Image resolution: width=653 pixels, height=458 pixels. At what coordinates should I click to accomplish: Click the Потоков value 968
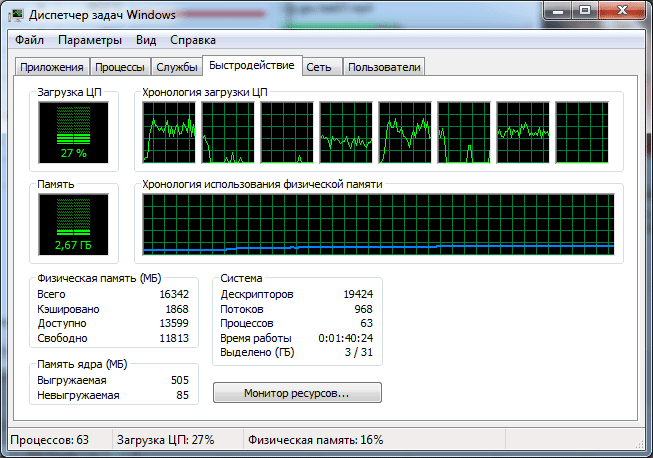(364, 309)
